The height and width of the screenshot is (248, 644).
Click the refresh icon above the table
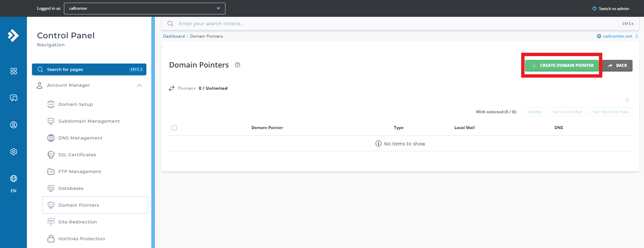[x=627, y=100]
